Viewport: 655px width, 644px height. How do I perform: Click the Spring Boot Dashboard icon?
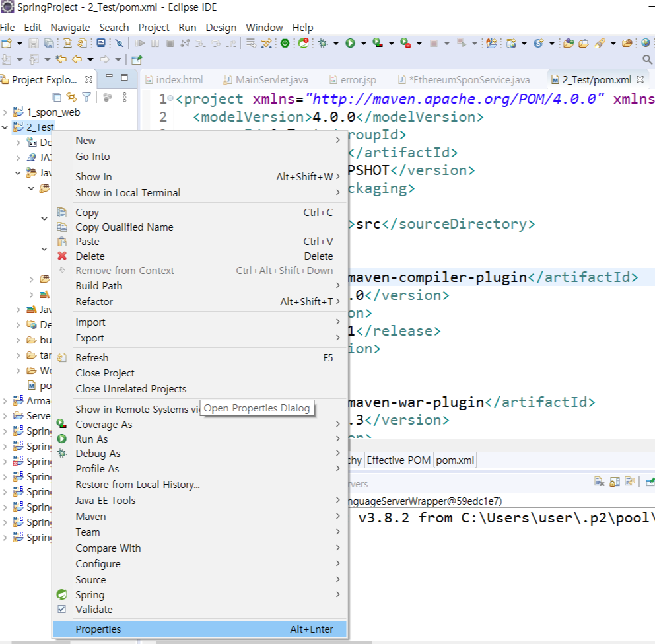point(285,43)
